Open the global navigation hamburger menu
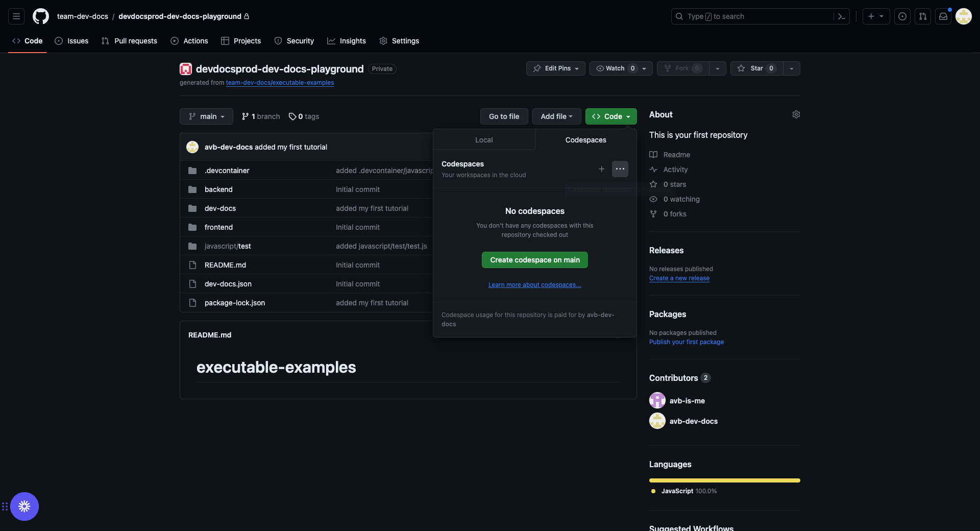This screenshot has height=531, width=980. [16, 16]
